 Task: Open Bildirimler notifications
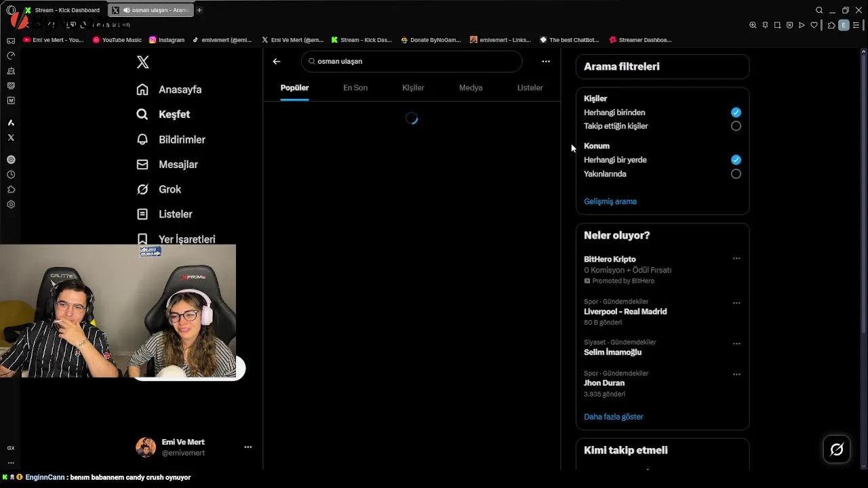[x=171, y=140]
